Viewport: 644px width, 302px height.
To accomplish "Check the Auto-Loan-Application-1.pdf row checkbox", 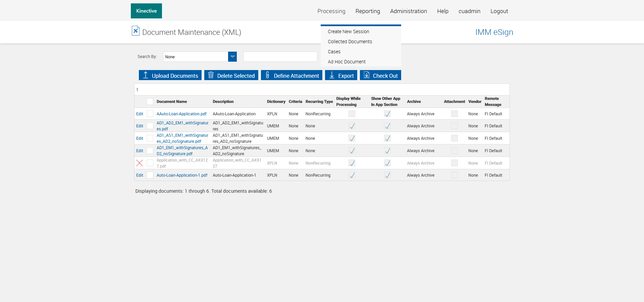I will pyautogui.click(x=150, y=175).
